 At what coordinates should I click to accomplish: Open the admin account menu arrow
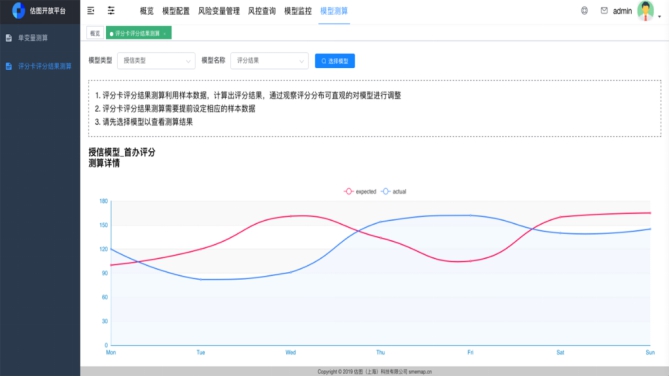pyautogui.click(x=660, y=16)
